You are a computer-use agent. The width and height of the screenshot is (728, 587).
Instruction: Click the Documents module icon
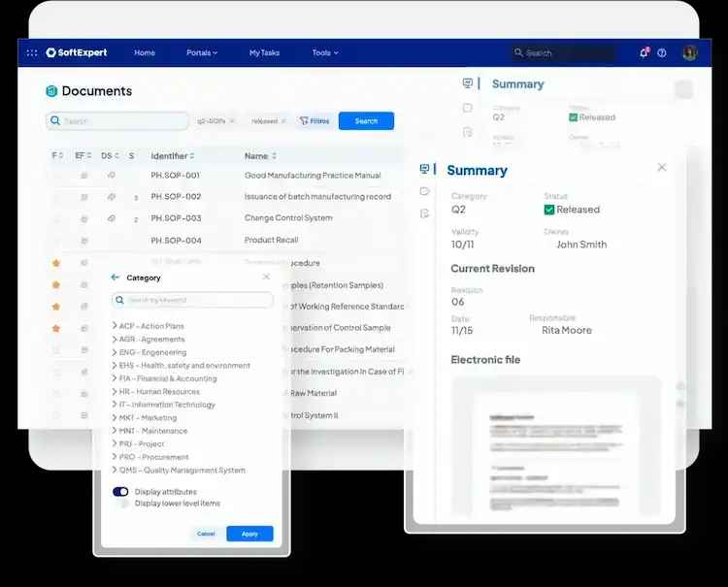click(x=51, y=91)
